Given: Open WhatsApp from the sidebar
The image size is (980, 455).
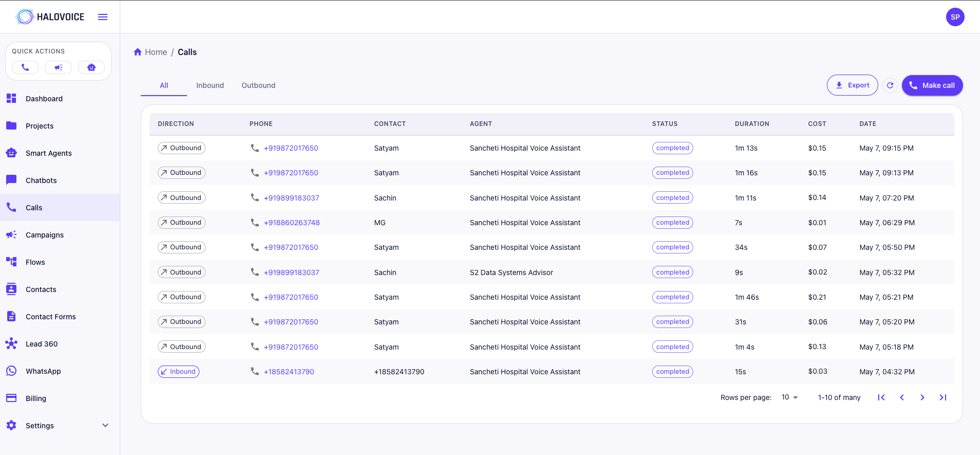Looking at the screenshot, I should pos(60,371).
